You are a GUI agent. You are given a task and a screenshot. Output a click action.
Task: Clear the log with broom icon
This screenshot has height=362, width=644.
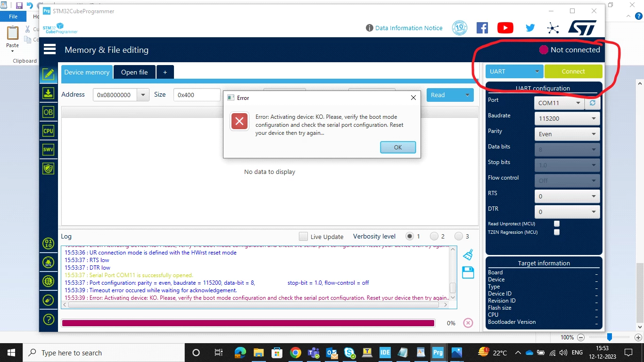468,255
